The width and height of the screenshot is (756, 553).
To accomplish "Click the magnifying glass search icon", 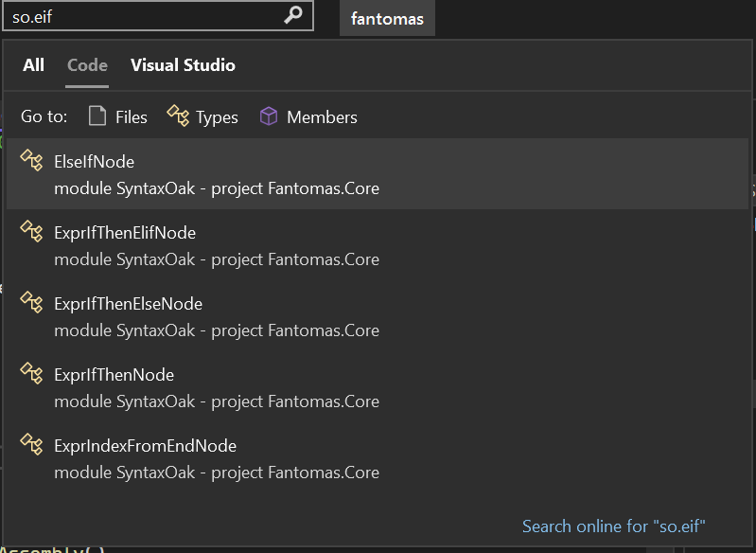I will [x=294, y=15].
